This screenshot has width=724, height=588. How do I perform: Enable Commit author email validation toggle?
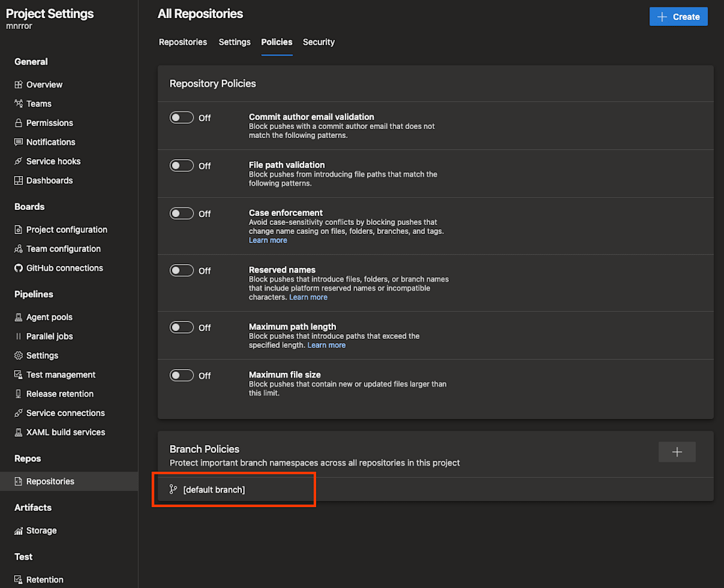click(182, 118)
